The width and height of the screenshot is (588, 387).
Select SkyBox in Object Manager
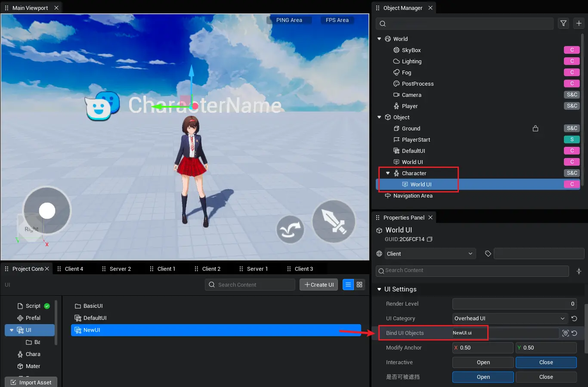[x=411, y=50]
